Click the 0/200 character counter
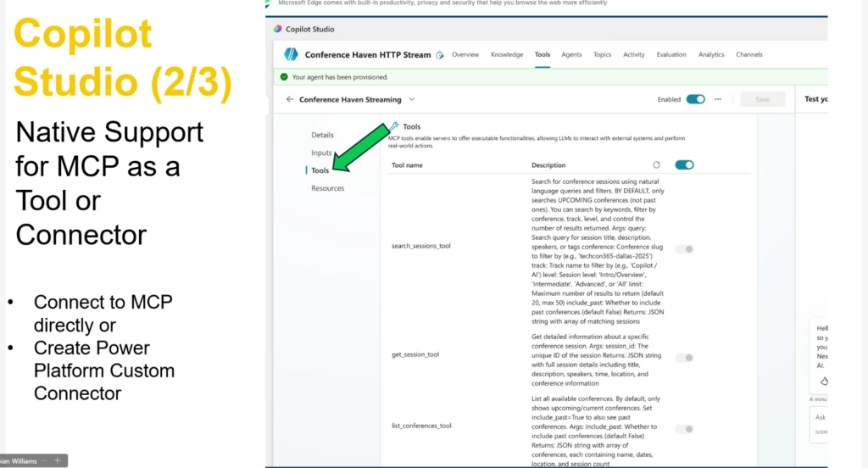This screenshot has height=468, width=868. pos(821,432)
